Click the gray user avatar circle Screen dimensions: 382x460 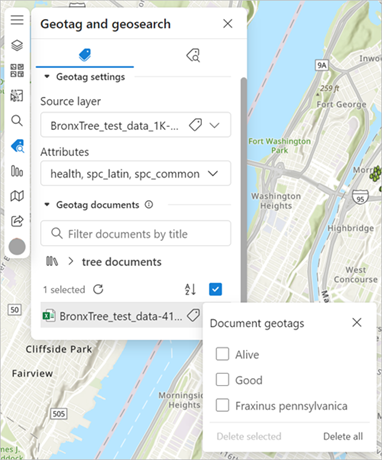(17, 247)
